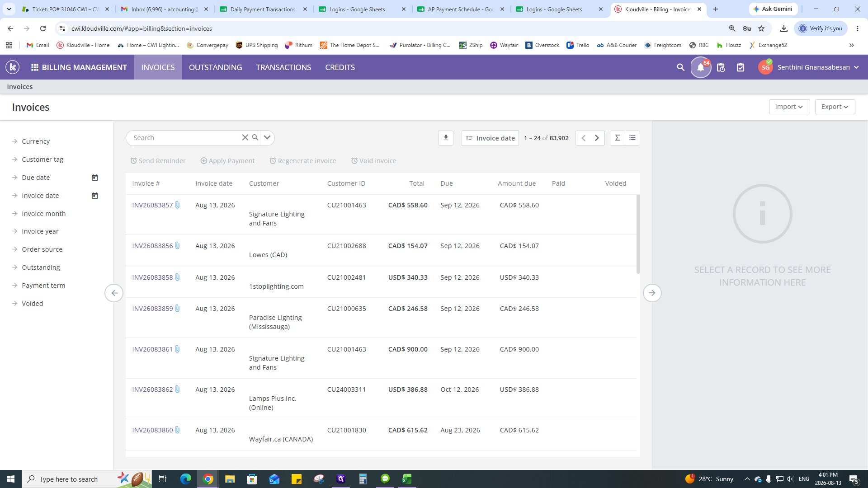Open attachment for INV26083862
The height and width of the screenshot is (488, 868).
point(178,389)
